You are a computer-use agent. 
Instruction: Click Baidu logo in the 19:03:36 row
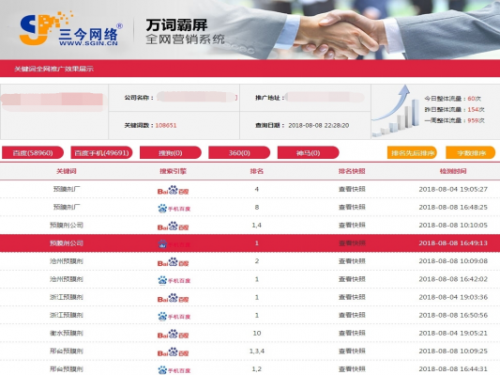tap(173, 298)
